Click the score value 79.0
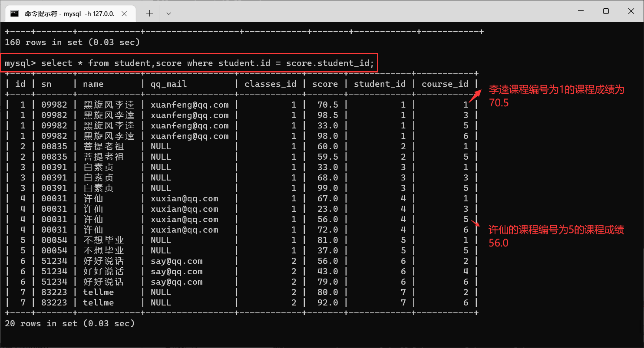The height and width of the screenshot is (348, 644). pyautogui.click(x=328, y=282)
